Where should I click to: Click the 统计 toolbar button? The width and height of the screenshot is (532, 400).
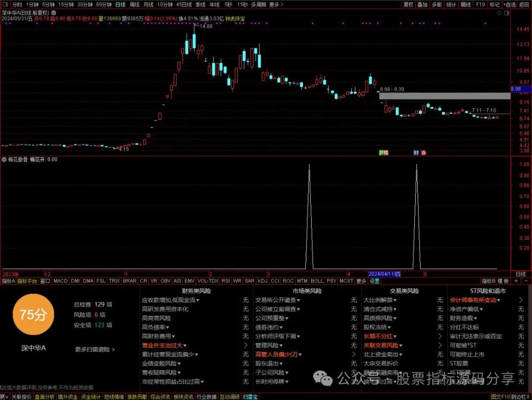(x=451, y=4)
